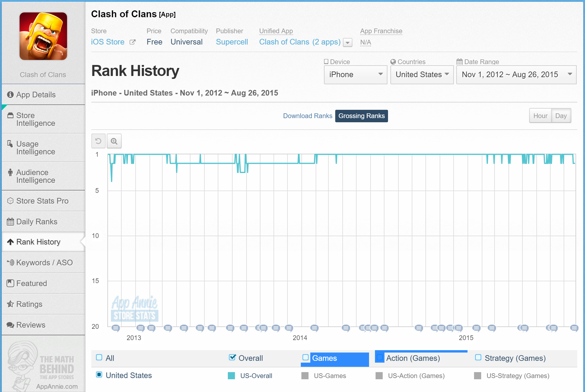The width and height of the screenshot is (585, 392).
Task: Select the Day granularity button
Action: (x=561, y=116)
